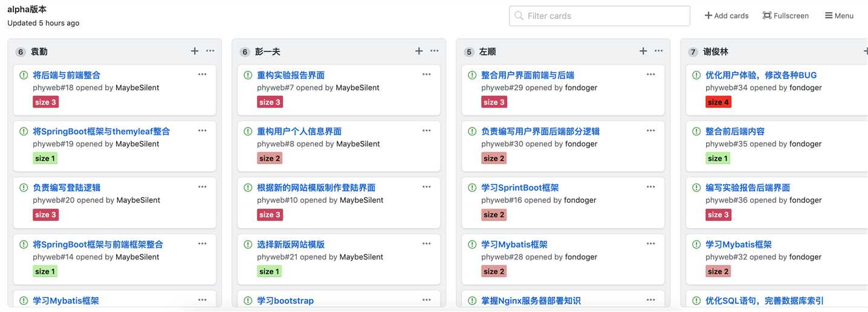Image resolution: width=868 pixels, height=312 pixels.
Task: Click the 谢俊林 column title
Action: pos(716,52)
